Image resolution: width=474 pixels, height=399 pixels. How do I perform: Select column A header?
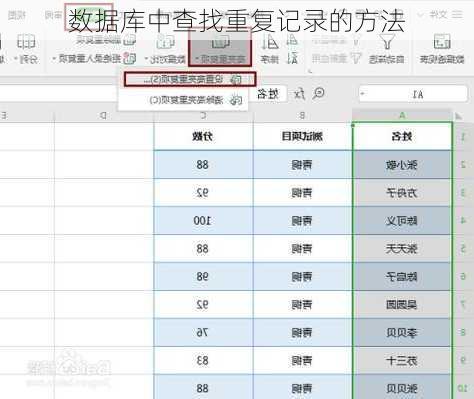tap(402, 115)
